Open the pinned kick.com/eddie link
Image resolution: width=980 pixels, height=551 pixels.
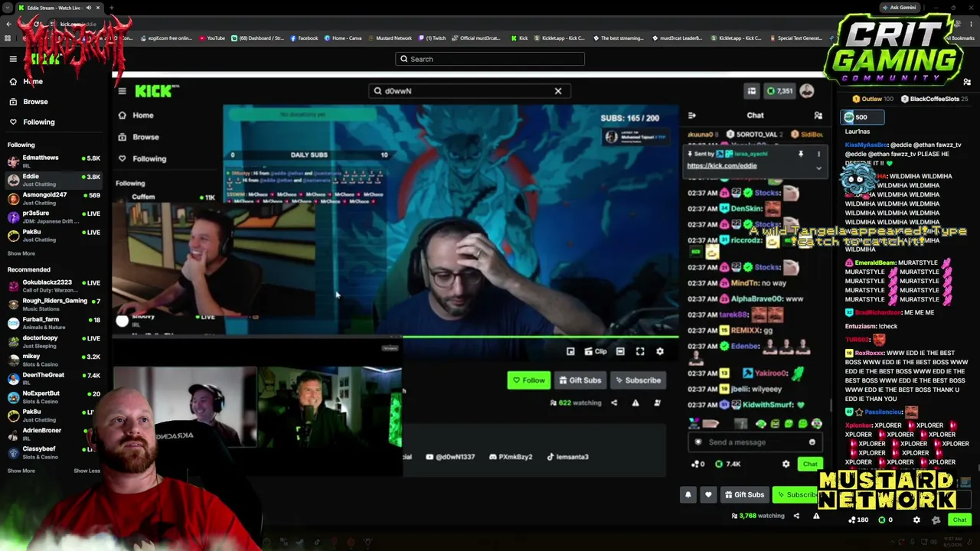pos(722,165)
